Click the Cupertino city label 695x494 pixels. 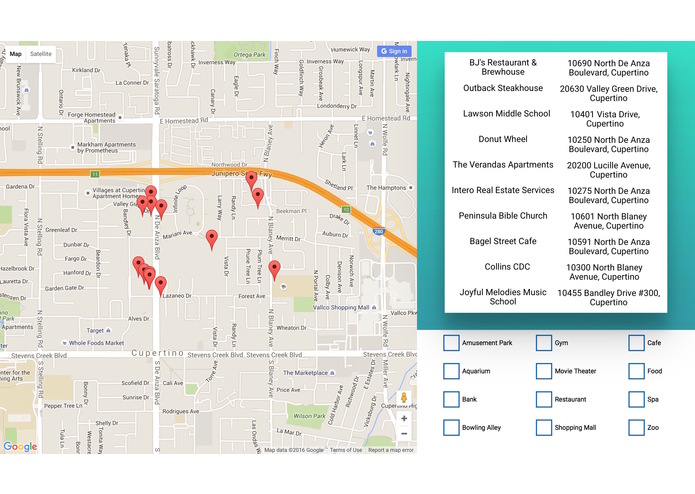pos(157,353)
